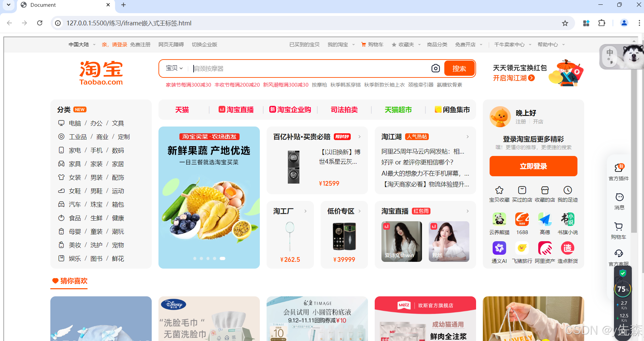Click the 搜索 button
Image resolution: width=644 pixels, height=341 pixels.
pos(459,68)
